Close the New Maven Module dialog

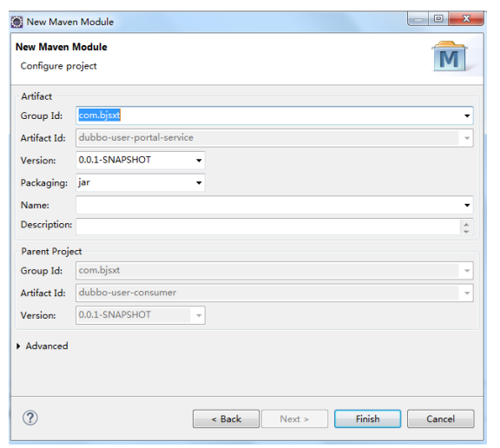click(x=466, y=19)
